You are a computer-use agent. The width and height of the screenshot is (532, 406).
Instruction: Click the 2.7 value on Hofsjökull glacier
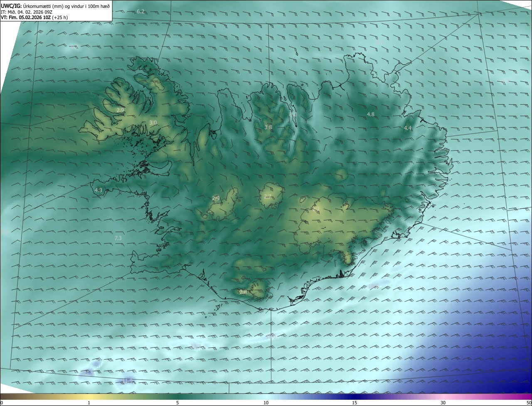click(268, 196)
